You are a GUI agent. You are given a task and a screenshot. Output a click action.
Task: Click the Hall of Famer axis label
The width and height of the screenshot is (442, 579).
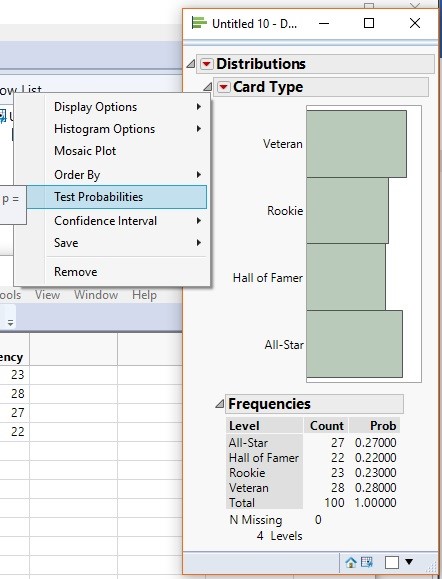click(x=268, y=278)
